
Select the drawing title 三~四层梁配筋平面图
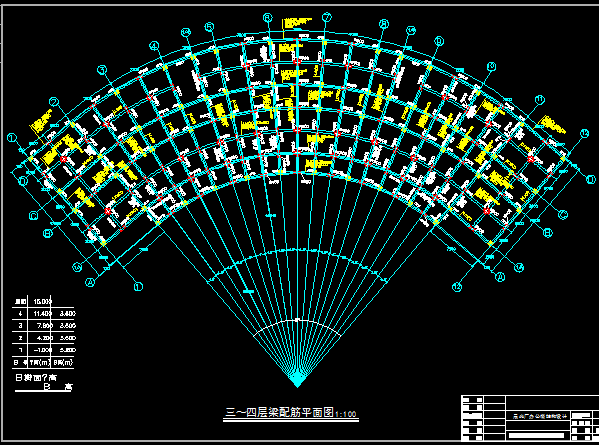[279, 413]
